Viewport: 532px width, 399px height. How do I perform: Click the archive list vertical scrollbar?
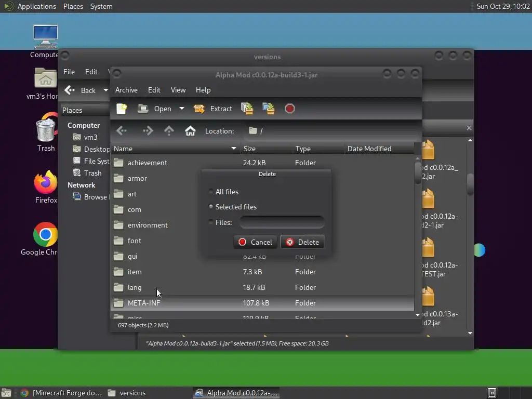tap(418, 173)
